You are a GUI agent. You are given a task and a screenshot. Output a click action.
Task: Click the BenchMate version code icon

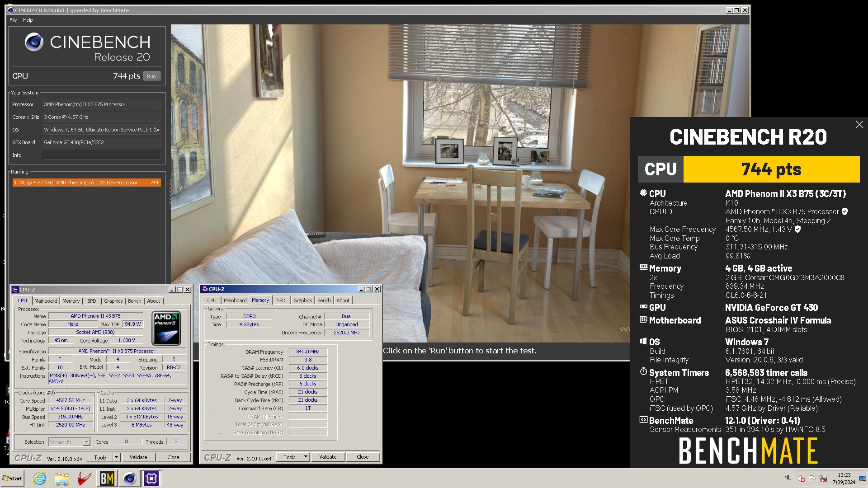point(643,420)
